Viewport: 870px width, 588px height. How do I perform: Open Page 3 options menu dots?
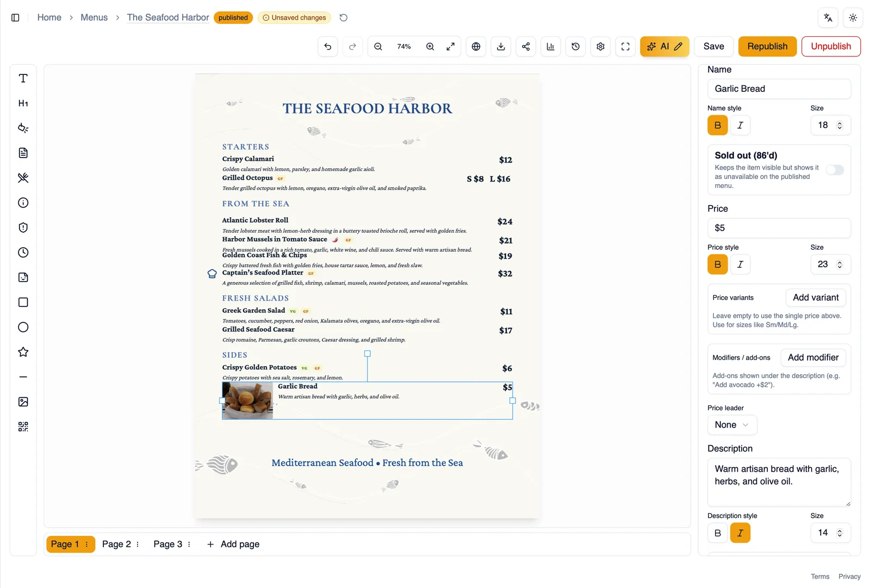tap(189, 544)
